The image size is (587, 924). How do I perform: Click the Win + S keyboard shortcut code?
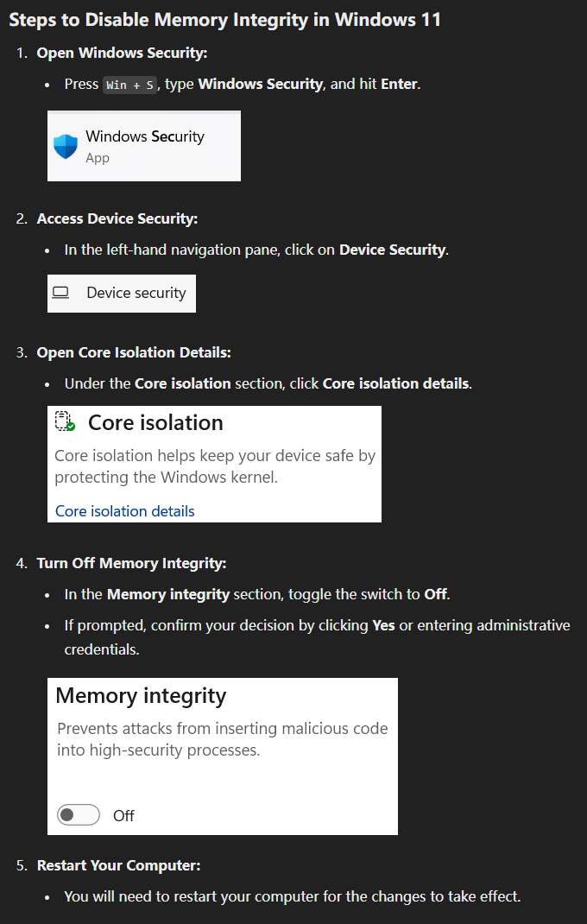pos(129,85)
